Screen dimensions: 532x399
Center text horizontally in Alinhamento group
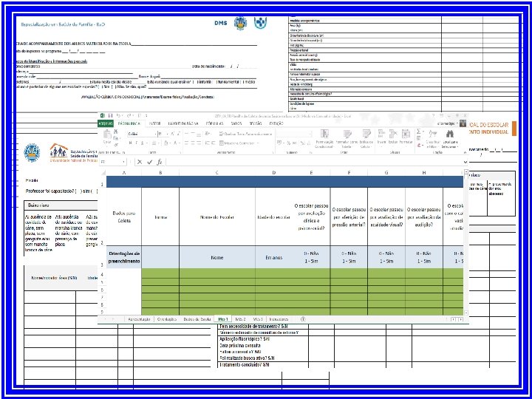point(193,143)
